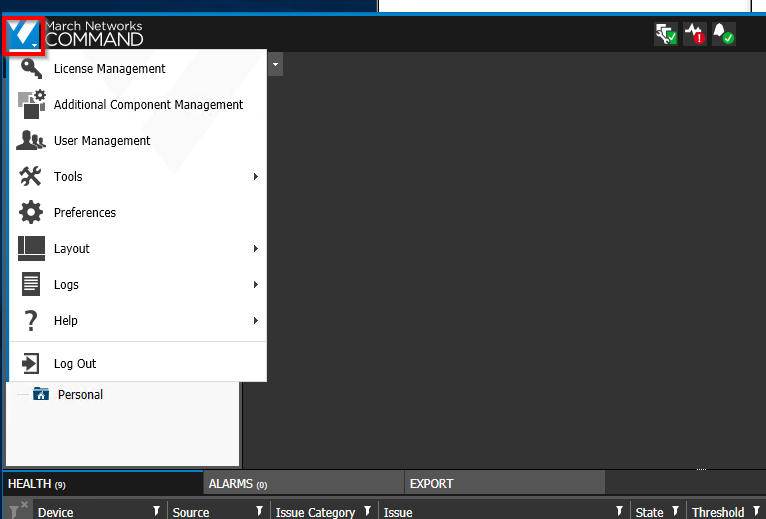Expand the Tools submenu
Screen dimensions: 766x519
[255, 177]
